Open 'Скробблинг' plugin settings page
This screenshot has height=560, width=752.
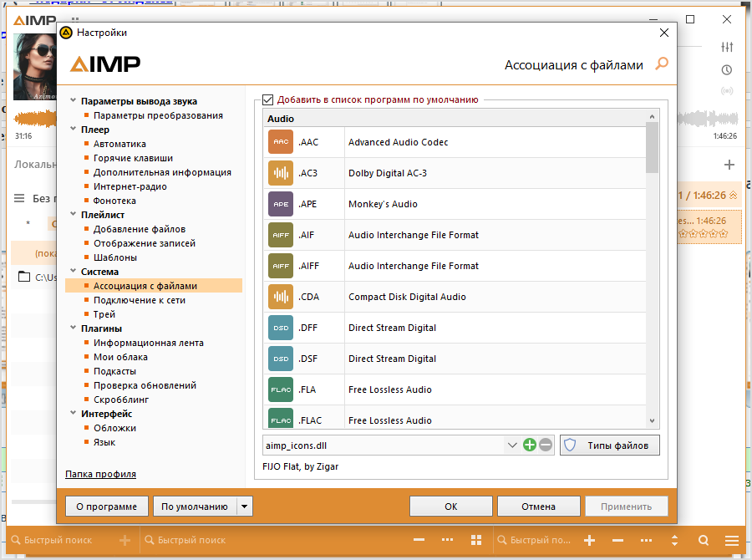[121, 400]
